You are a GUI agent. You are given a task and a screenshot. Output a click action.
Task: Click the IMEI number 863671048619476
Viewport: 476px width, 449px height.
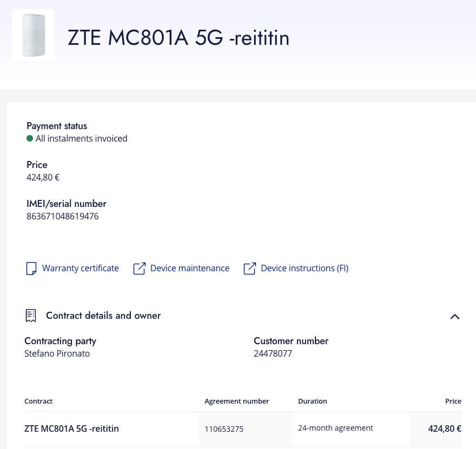click(62, 216)
